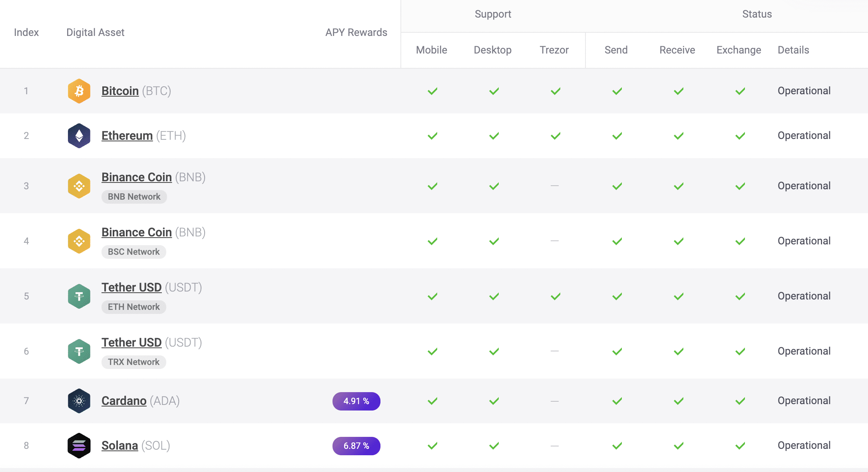Click the 4.91 % APY badge for Cardano
Screen dimensions: 868x472
356,401
